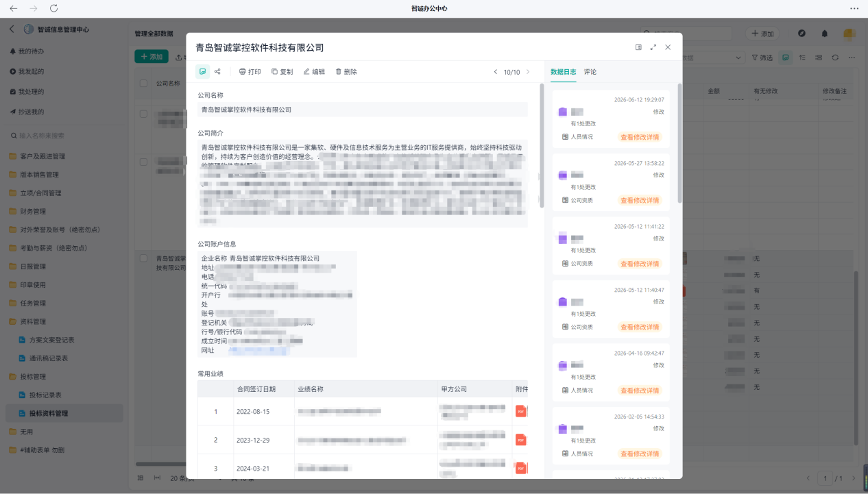Screen dimensions: 868x494
Task: Collapse the 资料管理 folder
Action: [x=27, y=321]
